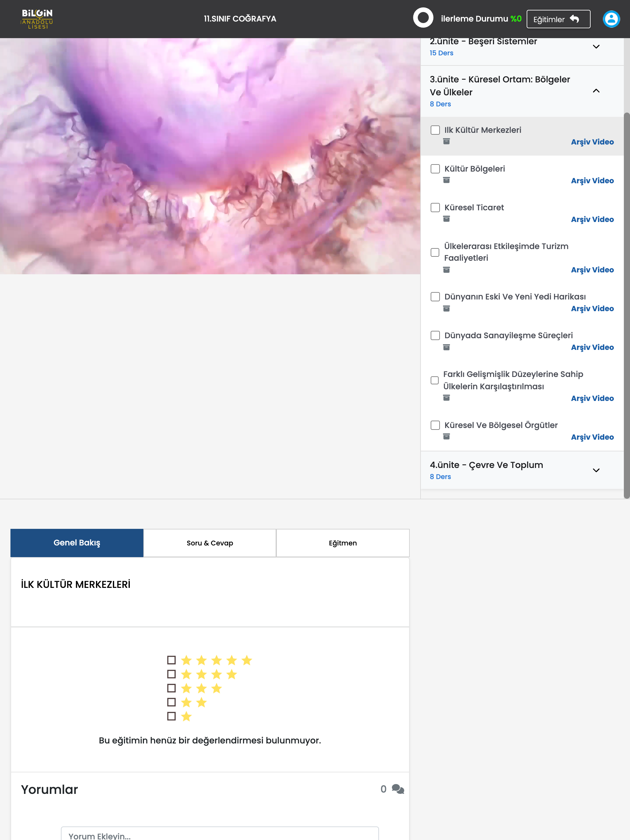Open Arşiv Video link for Sanayileşme Süreçleri

click(x=592, y=347)
